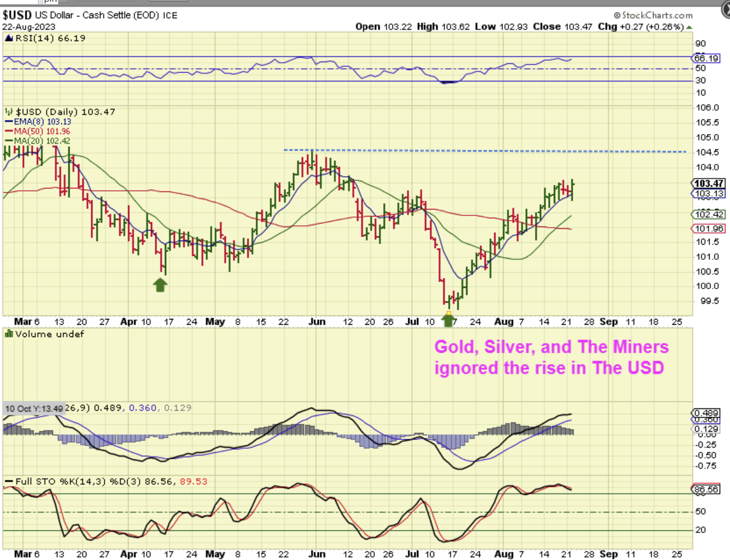730x560 pixels.
Task: Click 'Jun' on date axis below price chart
Action: 316,322
